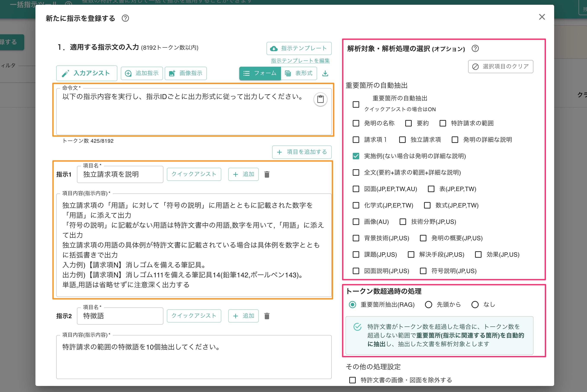Screen dimensions: 587x392
Task: Check 課題(JP,US) checkbox
Action: click(356, 255)
